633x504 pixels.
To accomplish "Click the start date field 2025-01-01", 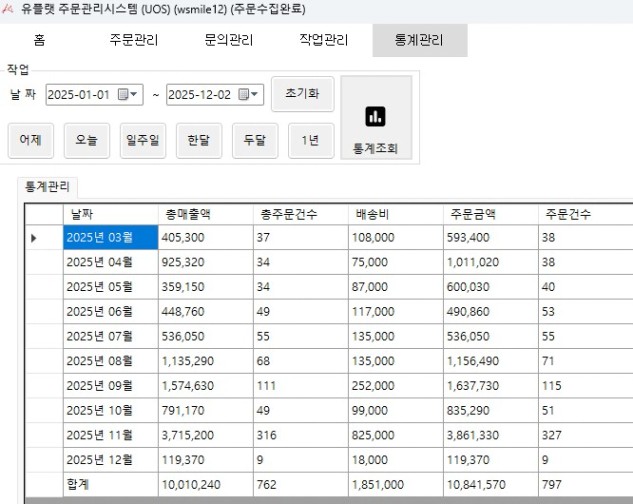I will point(80,95).
